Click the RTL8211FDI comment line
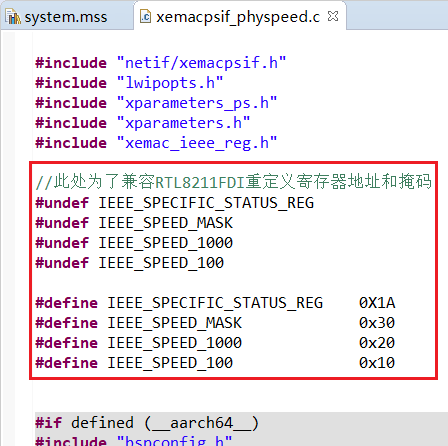Viewport: 448px width, 446px height. click(x=233, y=182)
